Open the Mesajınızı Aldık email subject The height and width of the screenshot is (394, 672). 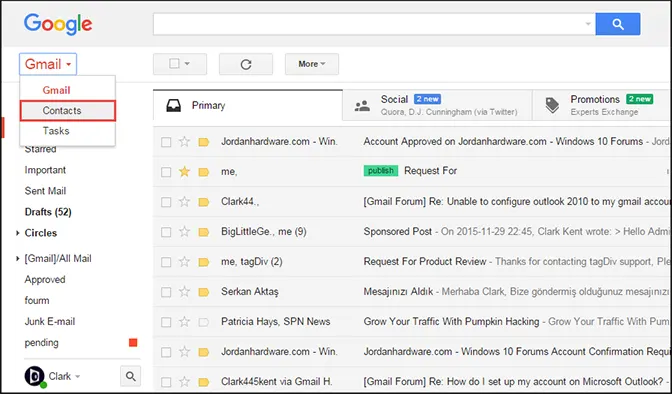[398, 292]
